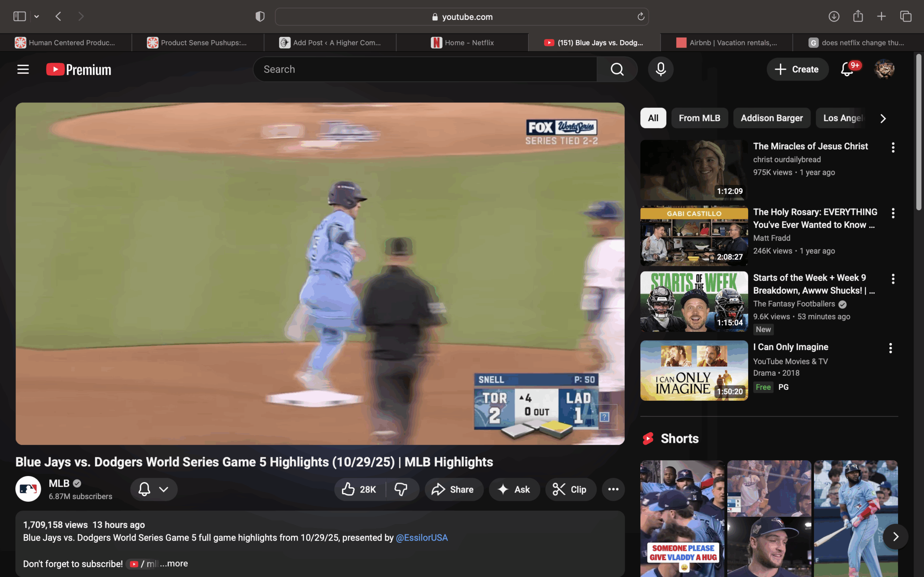Open more actions ellipsis under the video
The image size is (924, 577).
pos(613,489)
